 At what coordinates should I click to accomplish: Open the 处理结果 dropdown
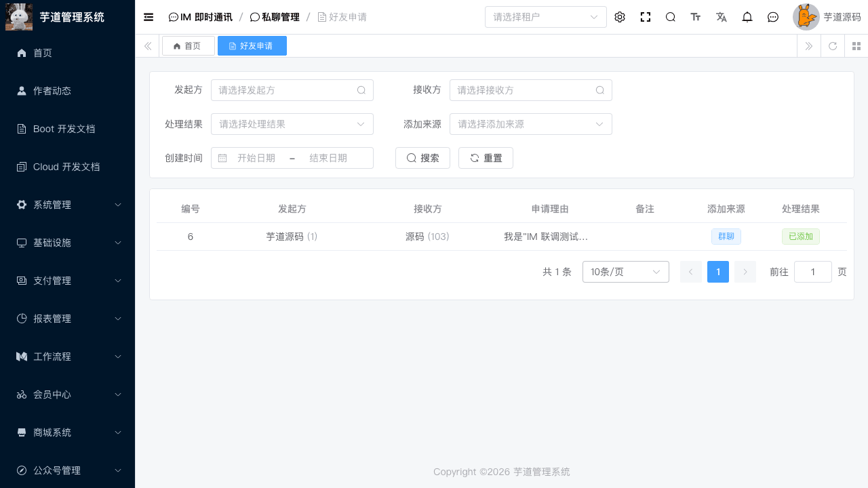292,124
